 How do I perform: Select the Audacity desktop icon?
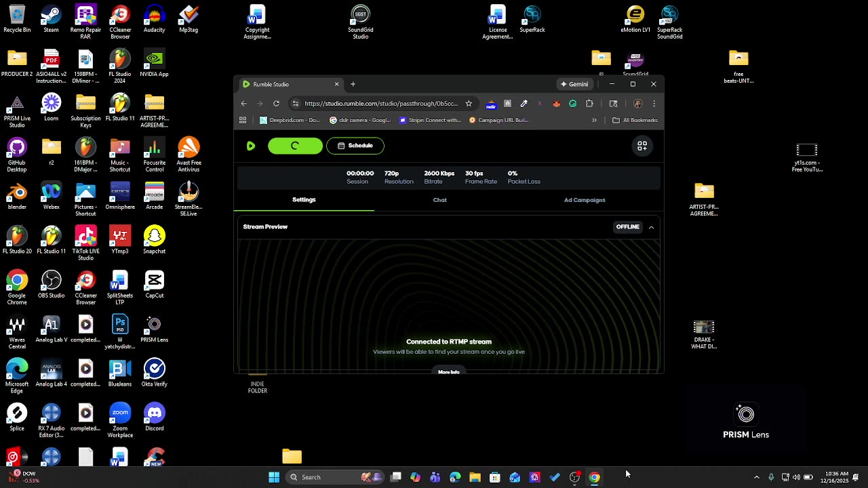coord(155,19)
